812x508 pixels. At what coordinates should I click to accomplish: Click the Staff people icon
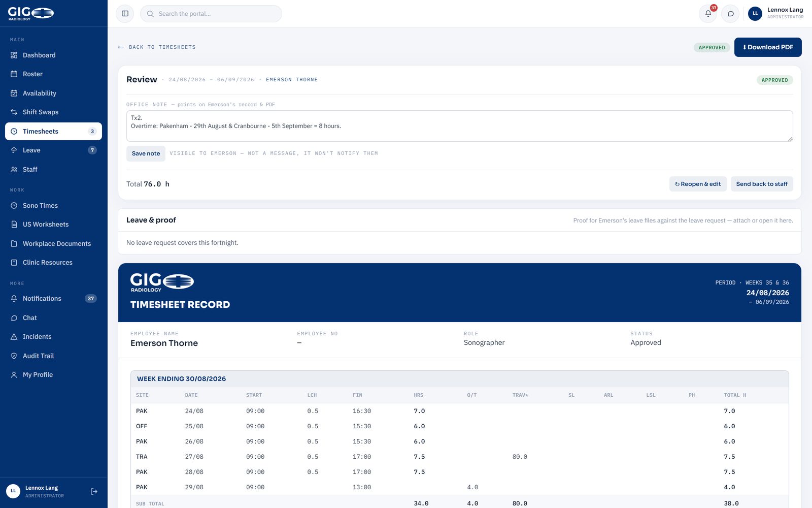pyautogui.click(x=14, y=169)
